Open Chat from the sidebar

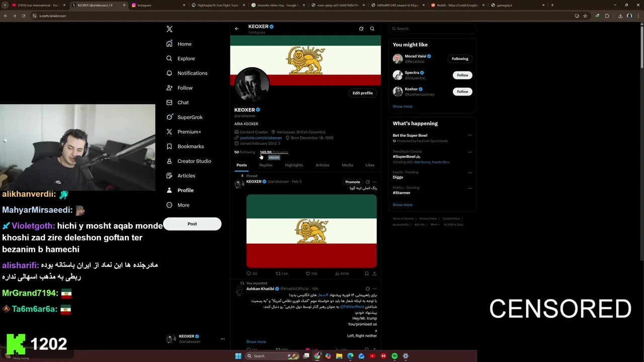pos(178,102)
